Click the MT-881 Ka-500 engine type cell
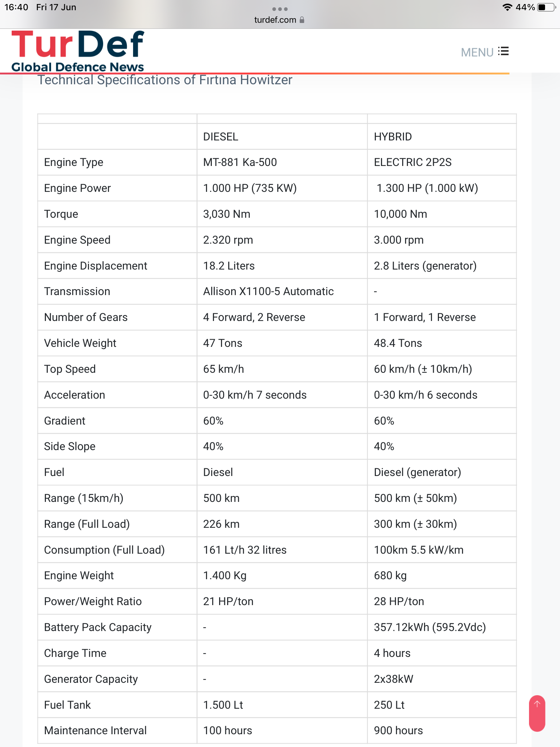 (240, 162)
